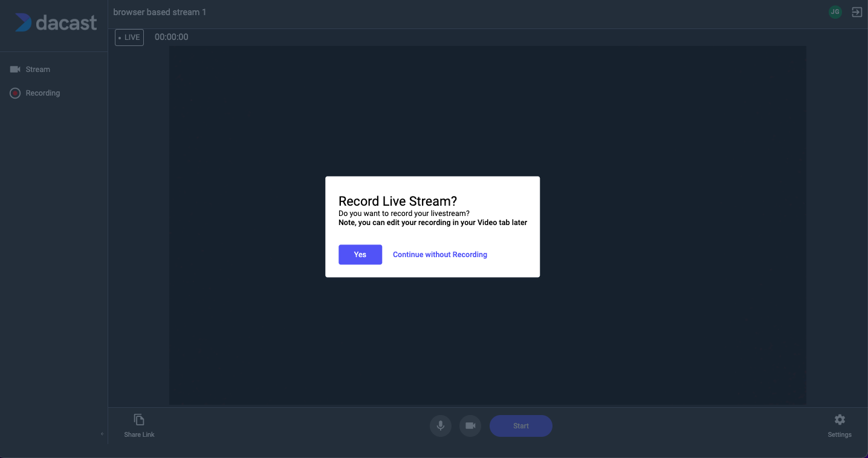Select the Stream camcorder icon in the sidebar
Image resolution: width=868 pixels, height=458 pixels.
[x=14, y=68]
